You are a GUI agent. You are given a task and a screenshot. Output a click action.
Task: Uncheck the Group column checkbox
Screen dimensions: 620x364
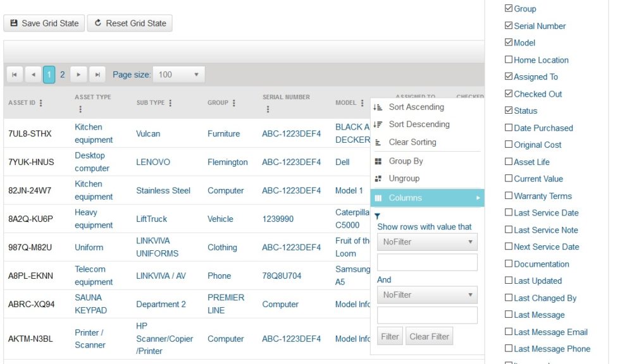508,9
